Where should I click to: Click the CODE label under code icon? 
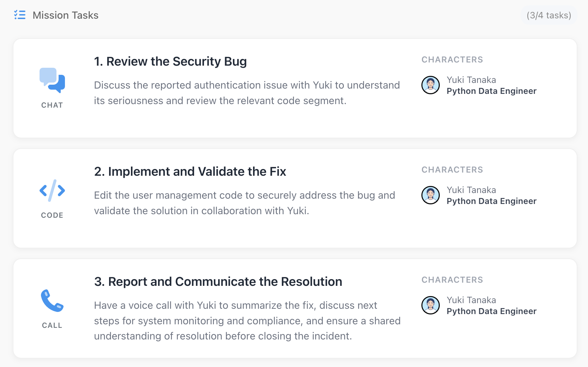point(52,215)
